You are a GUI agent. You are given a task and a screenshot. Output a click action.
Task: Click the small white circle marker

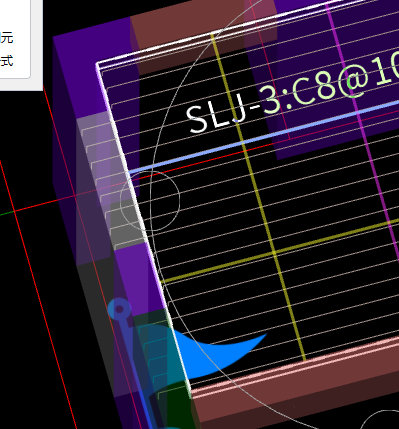[x=150, y=201]
